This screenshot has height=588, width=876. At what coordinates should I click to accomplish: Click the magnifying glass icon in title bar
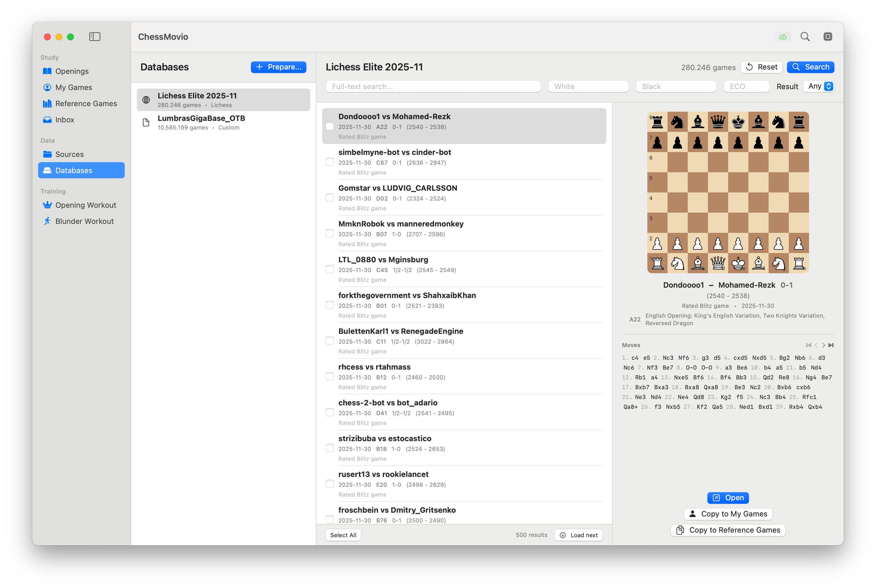click(805, 37)
